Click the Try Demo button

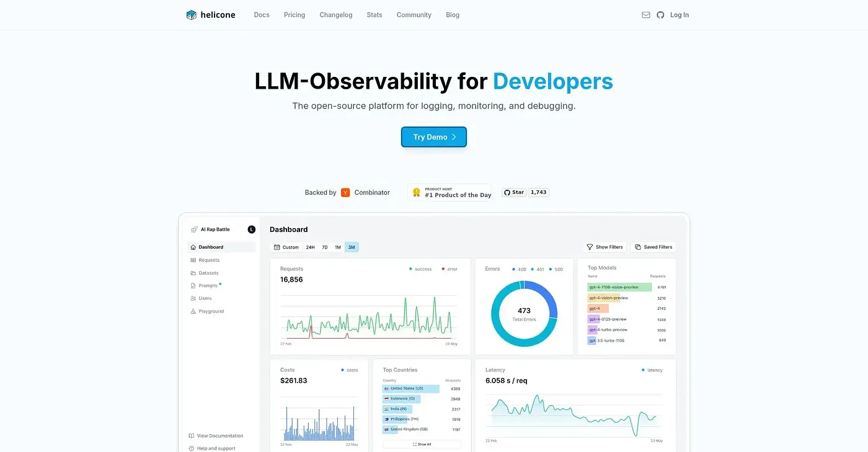tap(434, 137)
